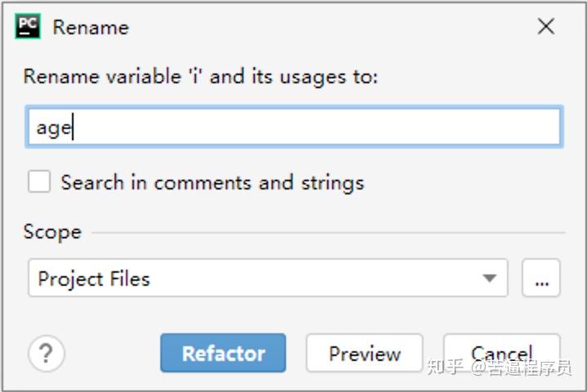587x392 pixels.
Task: Close the Rename dialog with X
Action: point(546,27)
